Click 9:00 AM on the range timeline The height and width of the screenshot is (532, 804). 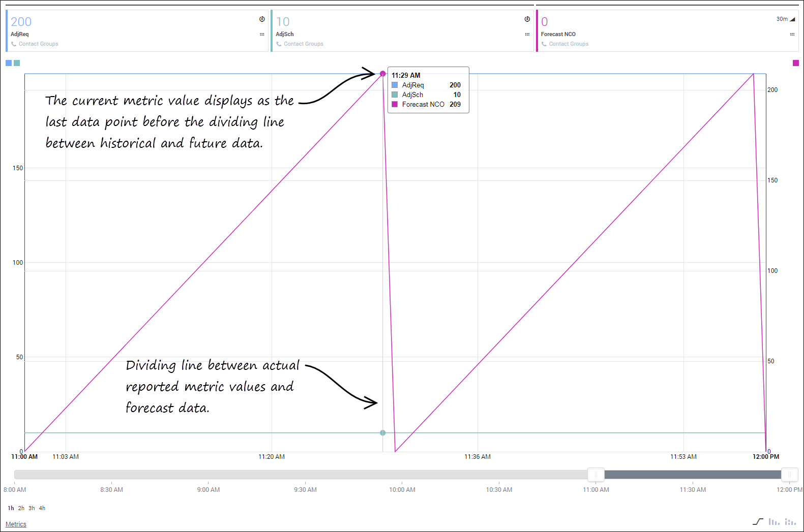pyautogui.click(x=209, y=490)
